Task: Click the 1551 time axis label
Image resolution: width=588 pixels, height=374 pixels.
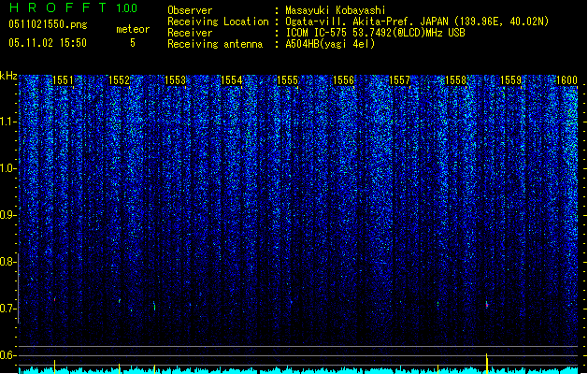Action: coord(63,80)
